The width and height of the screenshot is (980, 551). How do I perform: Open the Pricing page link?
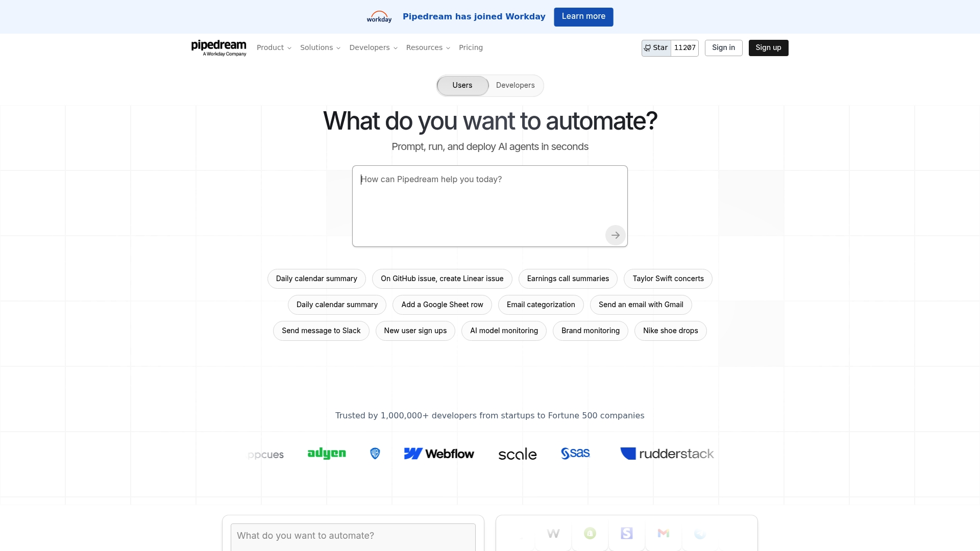click(x=471, y=47)
